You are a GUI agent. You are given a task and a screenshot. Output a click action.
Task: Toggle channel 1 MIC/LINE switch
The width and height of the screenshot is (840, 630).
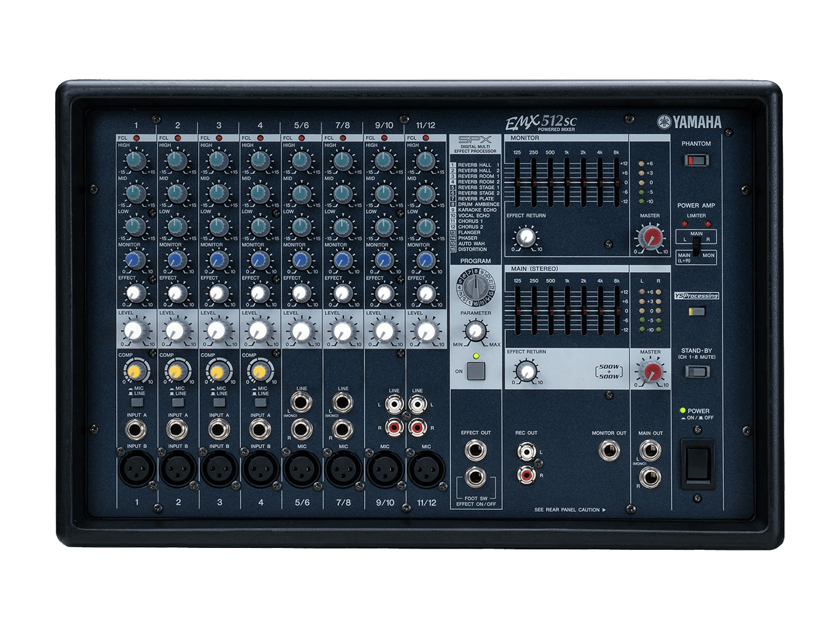pyautogui.click(x=136, y=402)
